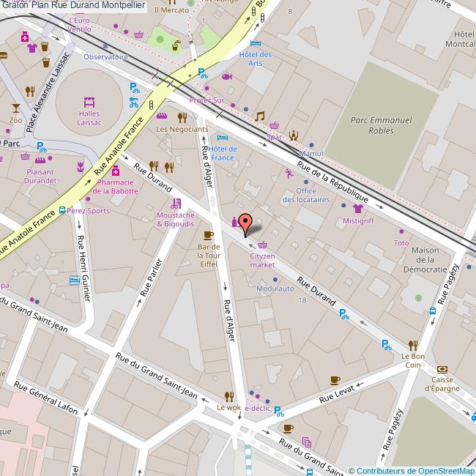This screenshot has width=476, height=476.
Task: Click the Le Bon Coin restaurant icon
Action: coord(413,344)
